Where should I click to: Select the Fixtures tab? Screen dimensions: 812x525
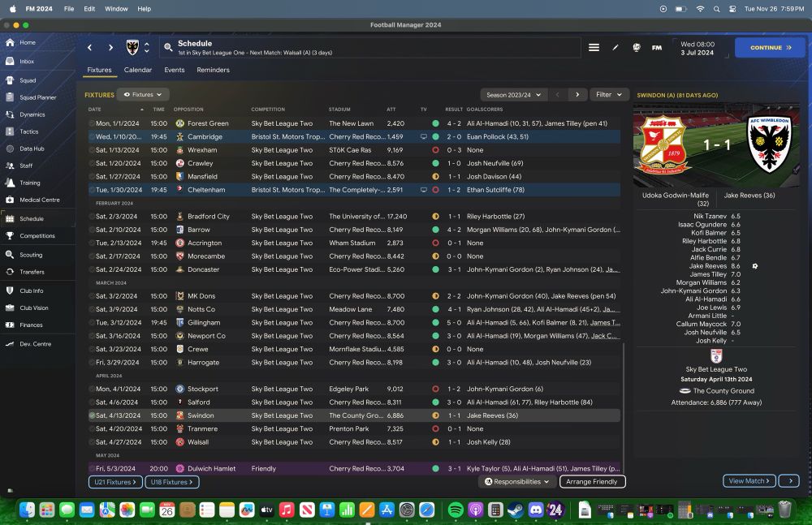99,70
